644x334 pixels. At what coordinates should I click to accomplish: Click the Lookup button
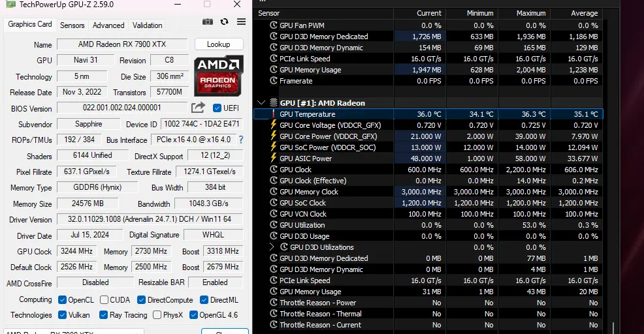pyautogui.click(x=219, y=44)
